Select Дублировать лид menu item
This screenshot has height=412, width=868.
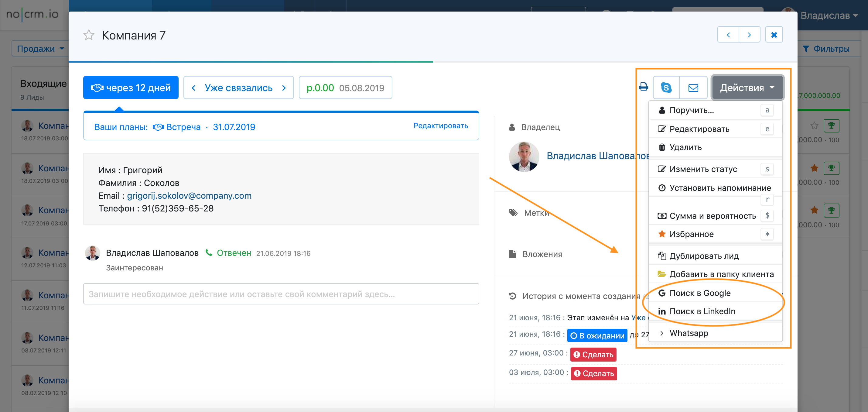pyautogui.click(x=704, y=256)
